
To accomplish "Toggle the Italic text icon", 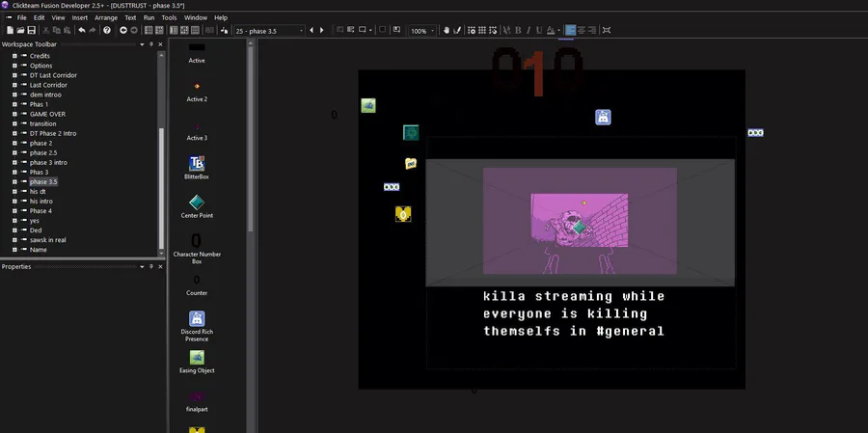I will (x=529, y=31).
